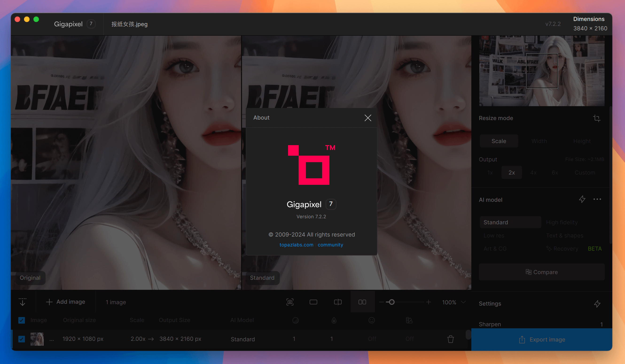
Task: Select the Recovery BETA AI model
Action: 574,249
